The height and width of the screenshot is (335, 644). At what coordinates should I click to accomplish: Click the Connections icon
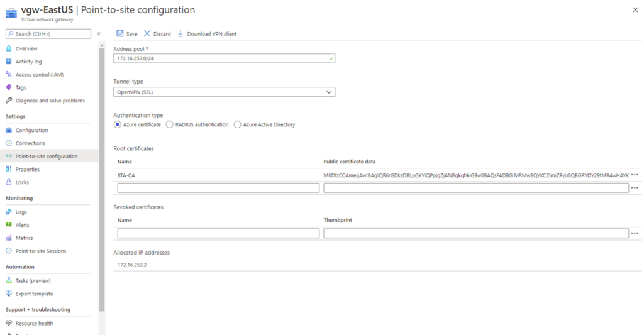[x=9, y=143]
